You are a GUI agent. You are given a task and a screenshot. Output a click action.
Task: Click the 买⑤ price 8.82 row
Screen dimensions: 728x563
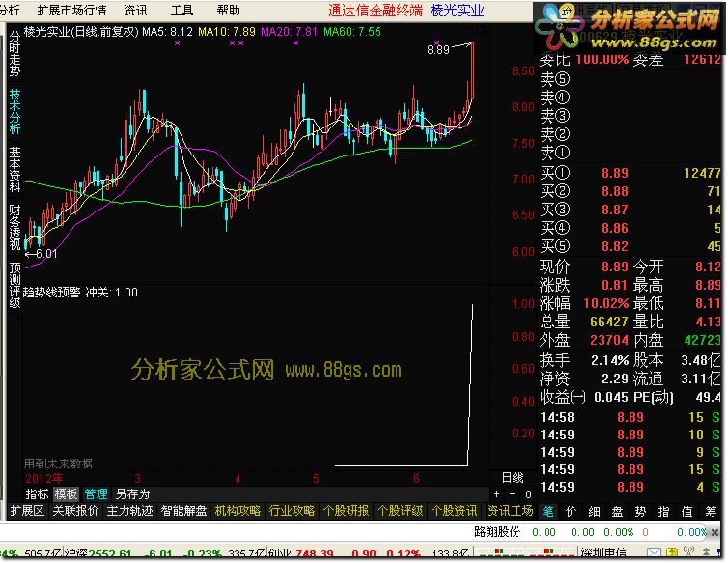tap(630, 246)
